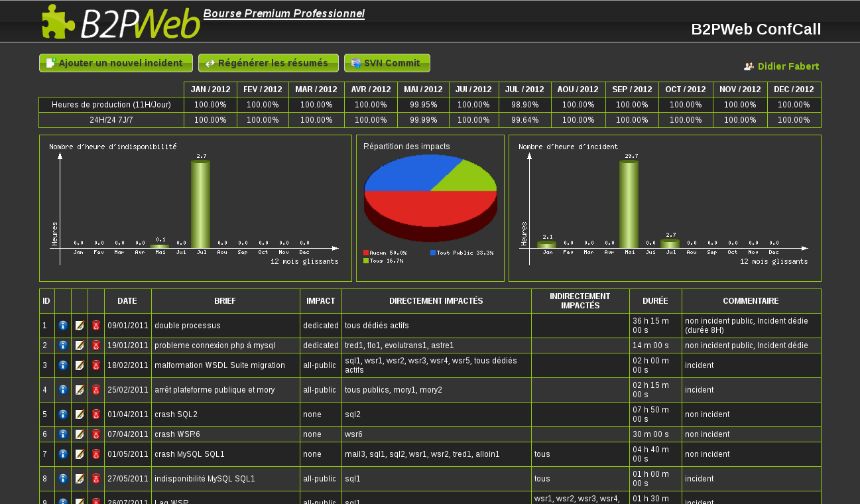Screen dimensions: 860x504
Task: Follow Bourse Premium Professionnel link
Action: pyautogui.click(x=284, y=14)
